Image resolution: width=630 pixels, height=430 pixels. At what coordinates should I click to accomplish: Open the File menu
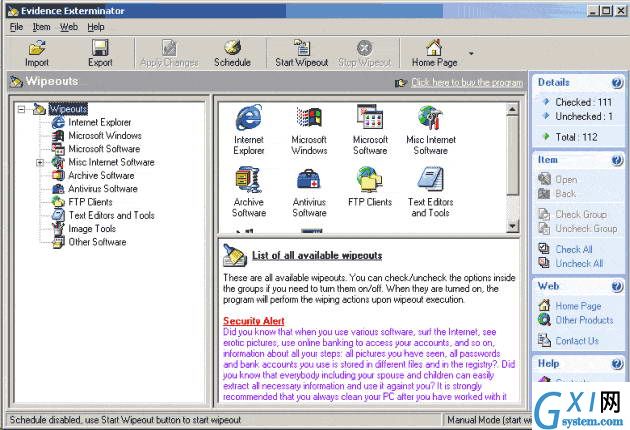click(x=16, y=27)
